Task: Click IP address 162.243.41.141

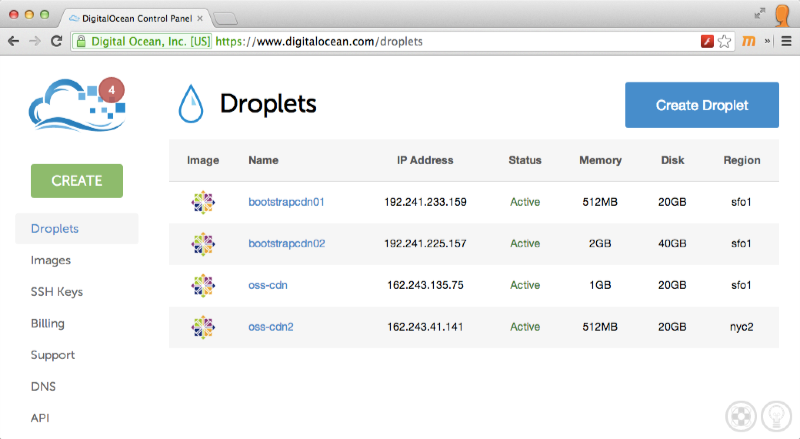Action: (426, 327)
